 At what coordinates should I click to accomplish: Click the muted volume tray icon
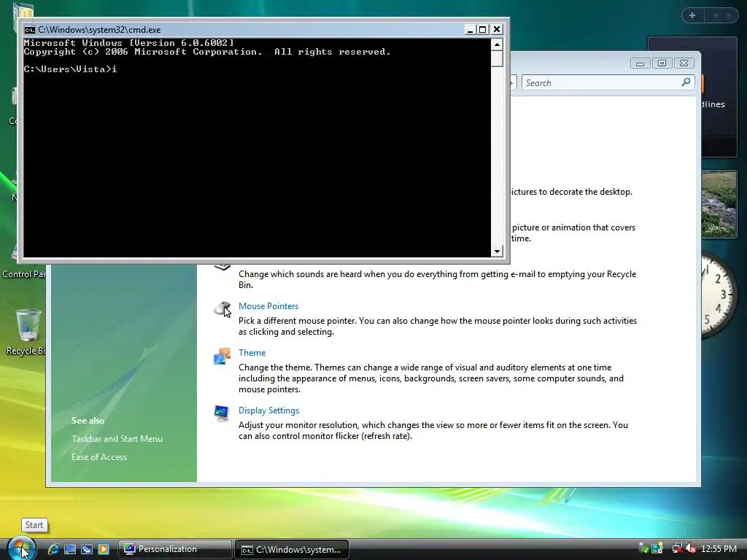(x=690, y=548)
